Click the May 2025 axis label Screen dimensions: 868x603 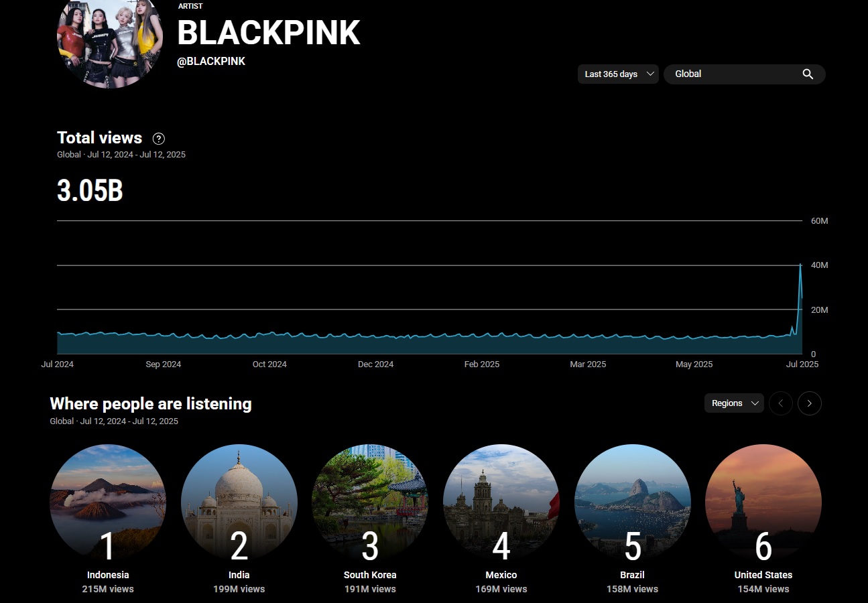pyautogui.click(x=694, y=364)
